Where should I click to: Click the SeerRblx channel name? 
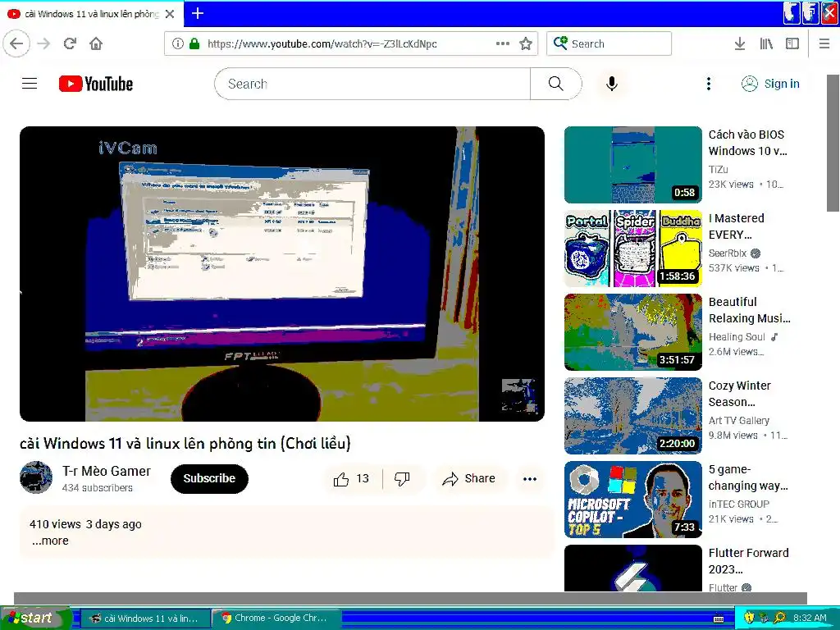[728, 253]
